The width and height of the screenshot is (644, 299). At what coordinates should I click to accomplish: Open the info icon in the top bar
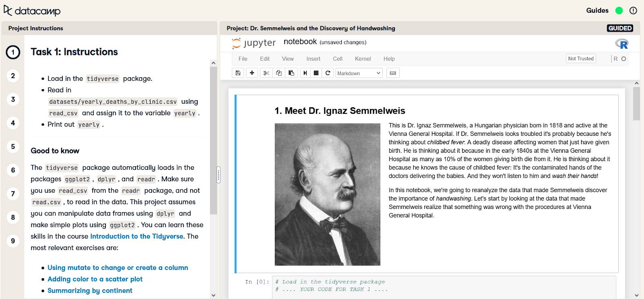[x=633, y=10]
